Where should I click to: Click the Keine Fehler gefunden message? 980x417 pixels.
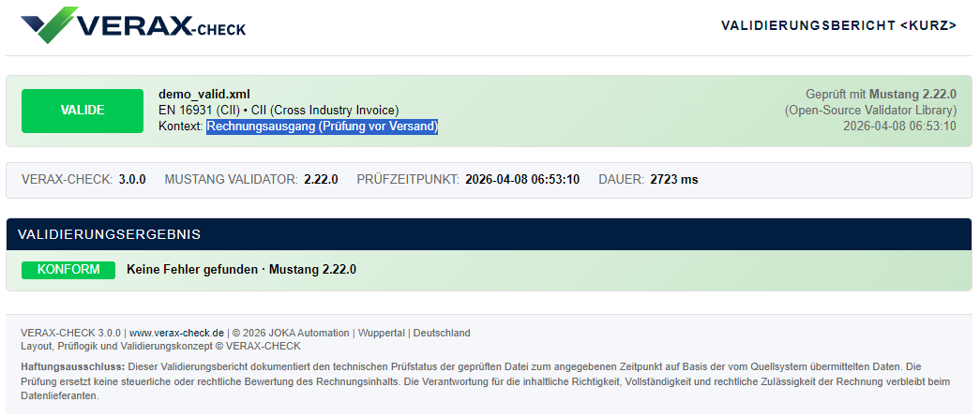[241, 270]
